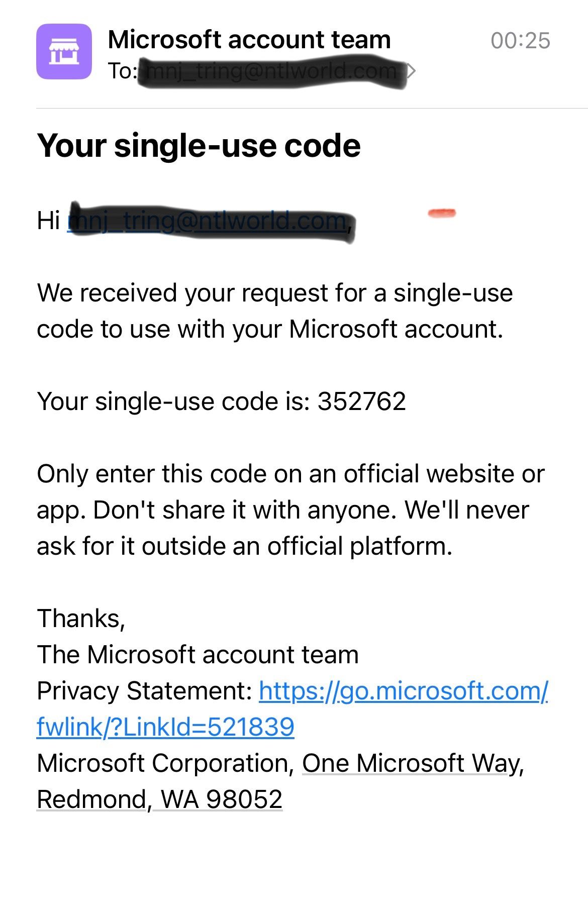Tap the small red scribble mark

coord(442,213)
